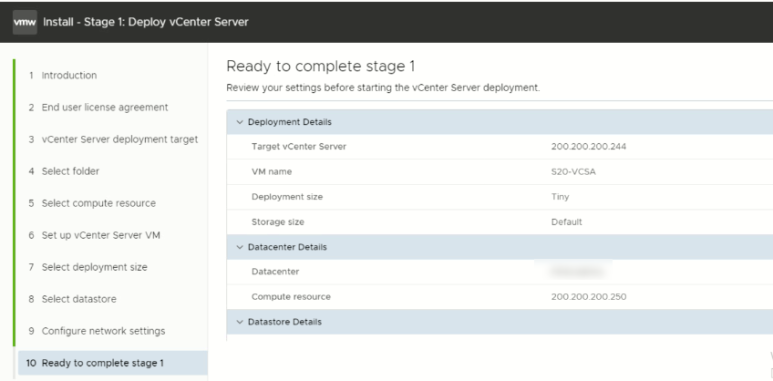Click the 200.200.200.244 server address

(589, 146)
